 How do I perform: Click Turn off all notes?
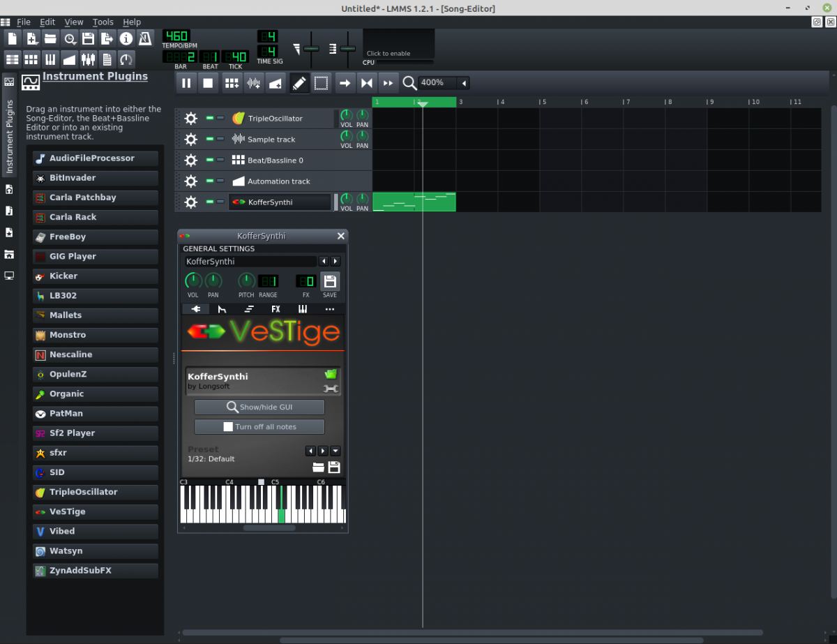[x=259, y=426]
